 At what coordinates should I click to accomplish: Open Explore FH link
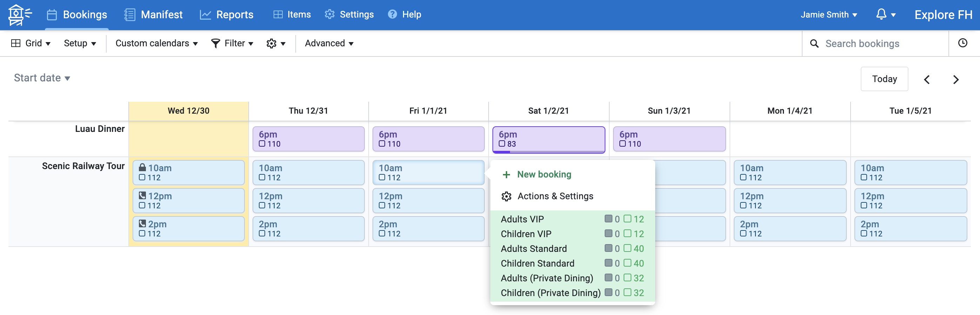click(x=943, y=15)
